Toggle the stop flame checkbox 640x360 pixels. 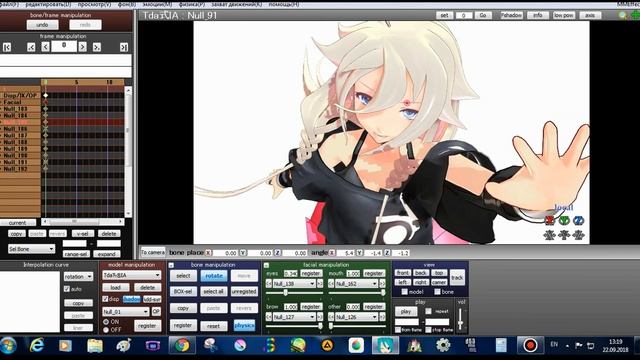[x=428, y=329]
